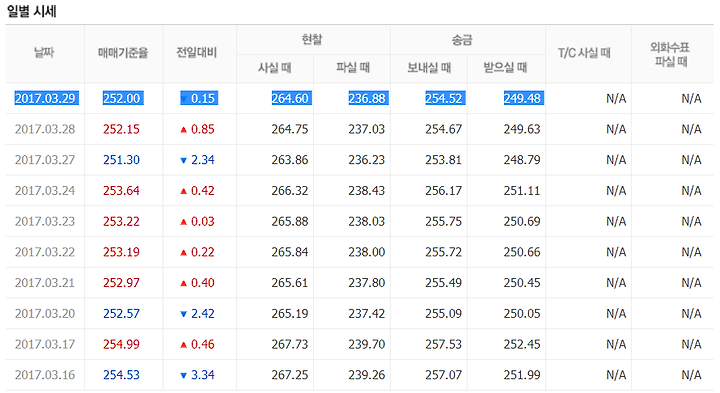
Task: Click the 252.45 remittance receive value
Action: pyautogui.click(x=522, y=344)
